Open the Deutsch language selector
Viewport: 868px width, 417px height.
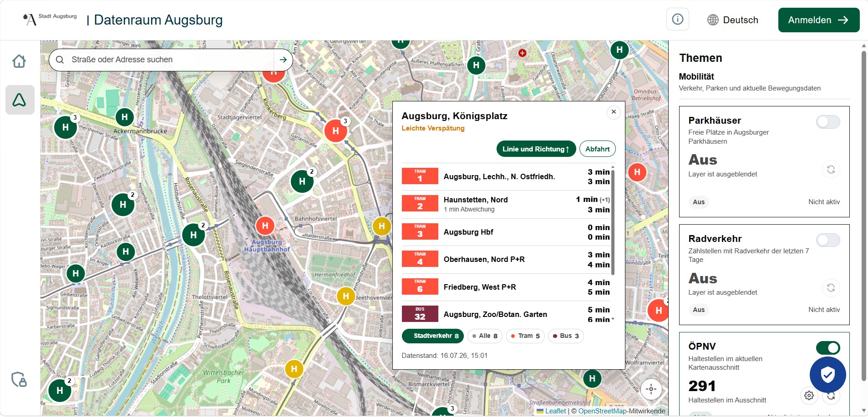733,20
